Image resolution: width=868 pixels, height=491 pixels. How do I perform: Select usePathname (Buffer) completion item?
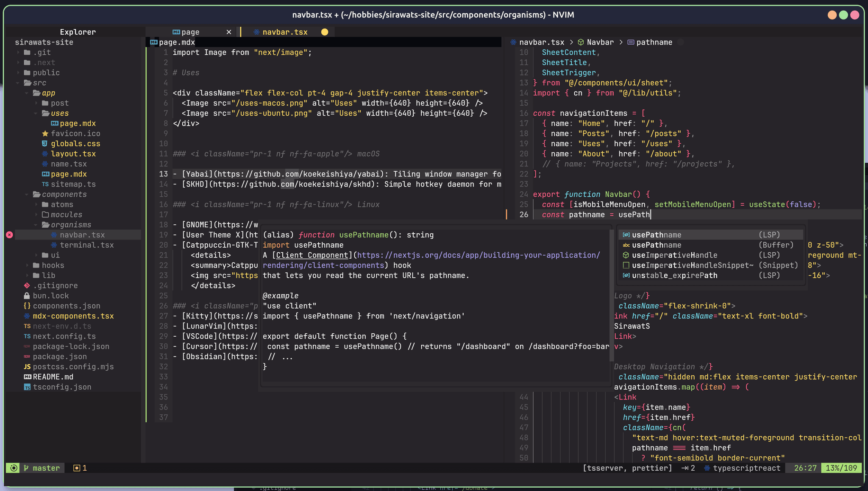[x=710, y=245]
